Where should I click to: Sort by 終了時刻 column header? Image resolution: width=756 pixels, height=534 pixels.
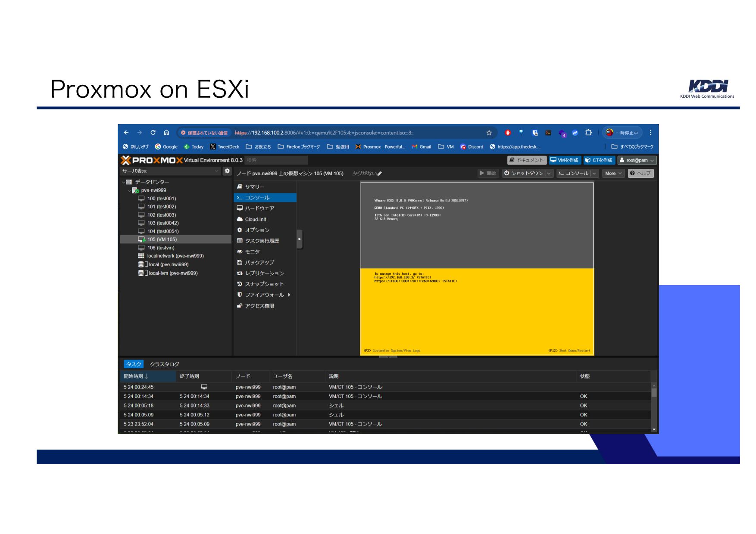coord(204,376)
